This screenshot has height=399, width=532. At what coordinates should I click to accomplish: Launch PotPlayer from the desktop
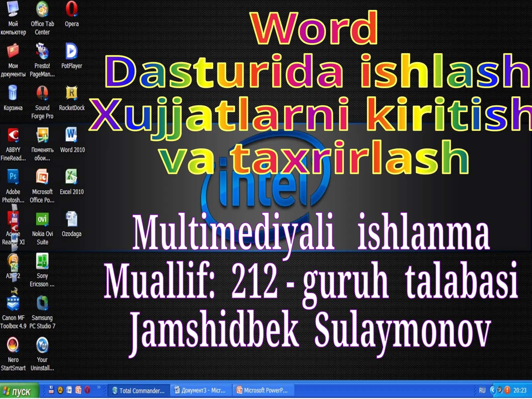point(71,56)
